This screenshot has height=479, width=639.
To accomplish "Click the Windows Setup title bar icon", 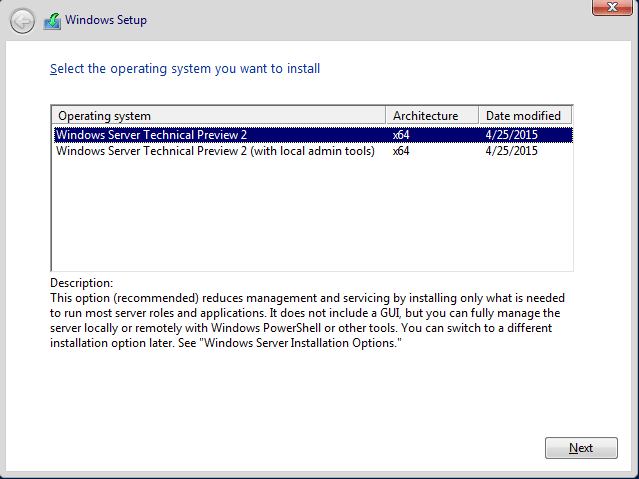I will pos(52,20).
